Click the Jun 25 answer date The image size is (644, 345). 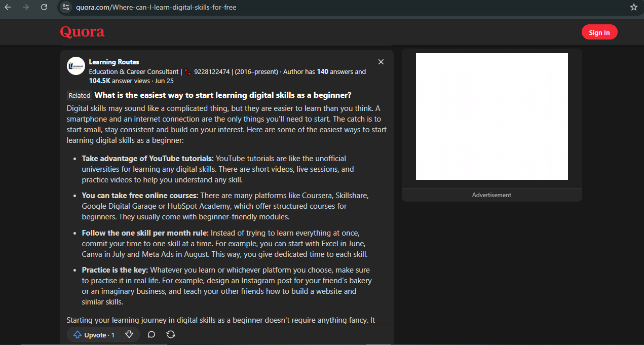[164, 81]
